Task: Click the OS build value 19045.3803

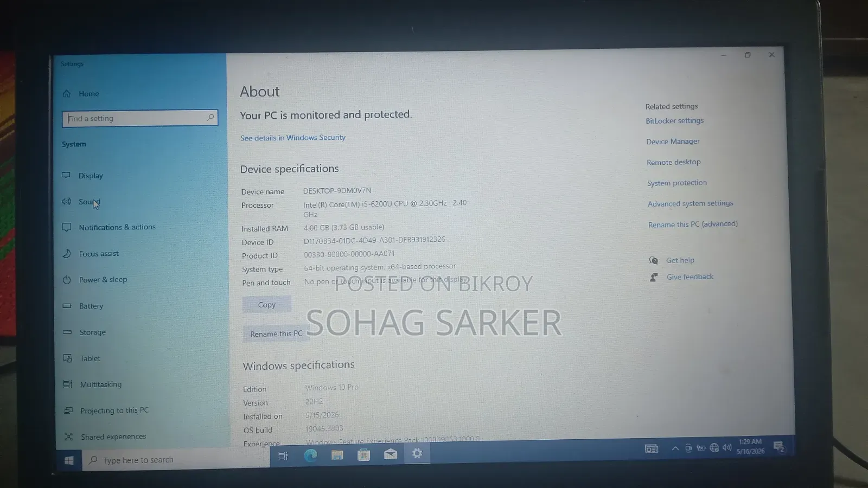Action: [x=324, y=429]
